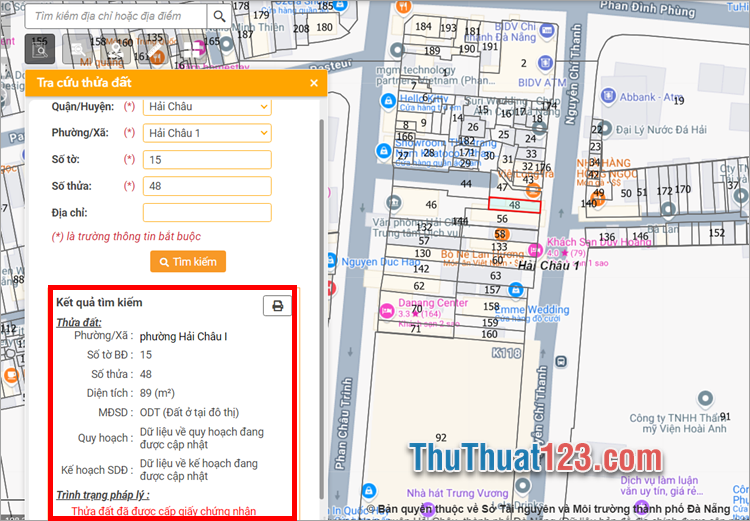Screen dimensions: 750x521
Task: Close the Tra cứu thửa đất panel
Action: 314,83
